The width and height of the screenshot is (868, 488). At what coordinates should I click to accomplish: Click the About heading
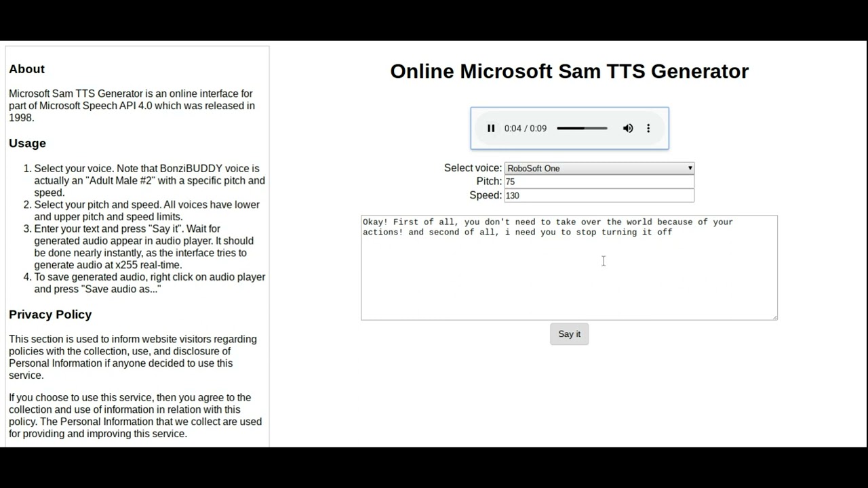pyautogui.click(x=26, y=69)
